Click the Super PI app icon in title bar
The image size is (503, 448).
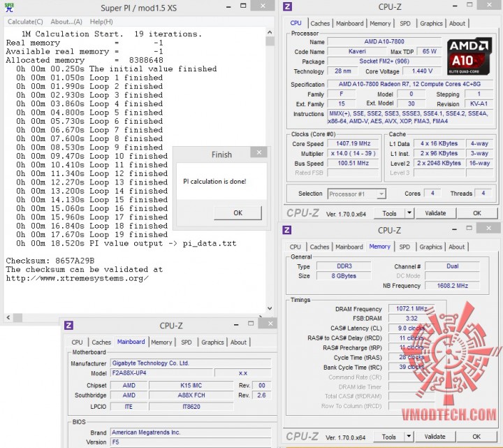pos(9,7)
